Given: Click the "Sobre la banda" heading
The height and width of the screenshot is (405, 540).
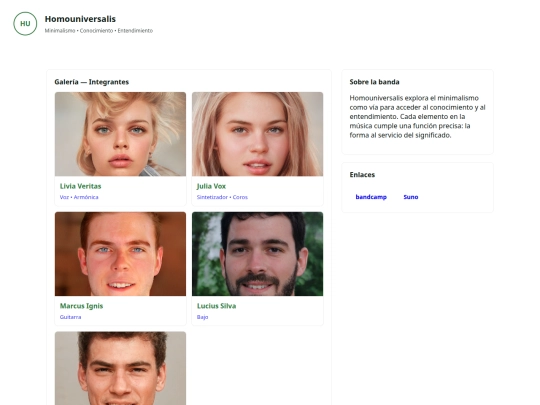Looking at the screenshot, I should (x=374, y=82).
